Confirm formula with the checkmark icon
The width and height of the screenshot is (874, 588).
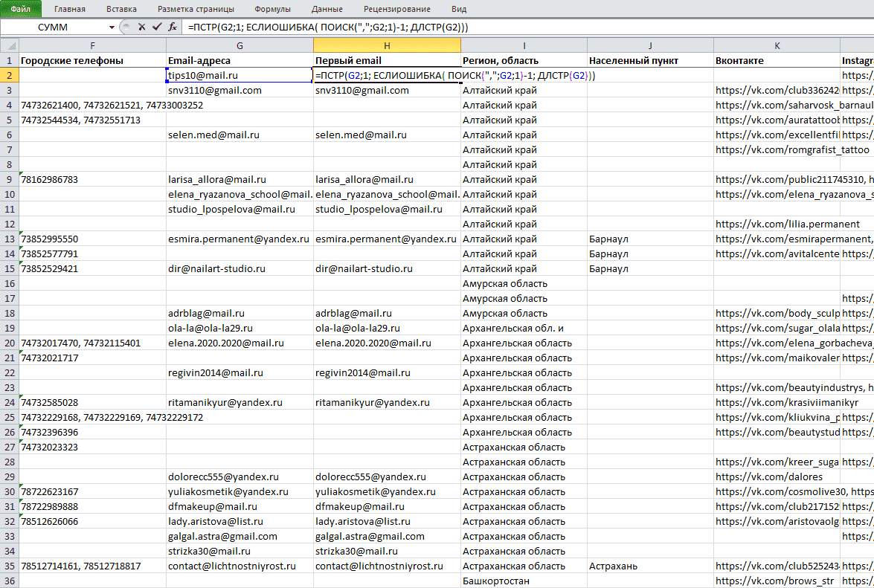click(x=157, y=27)
